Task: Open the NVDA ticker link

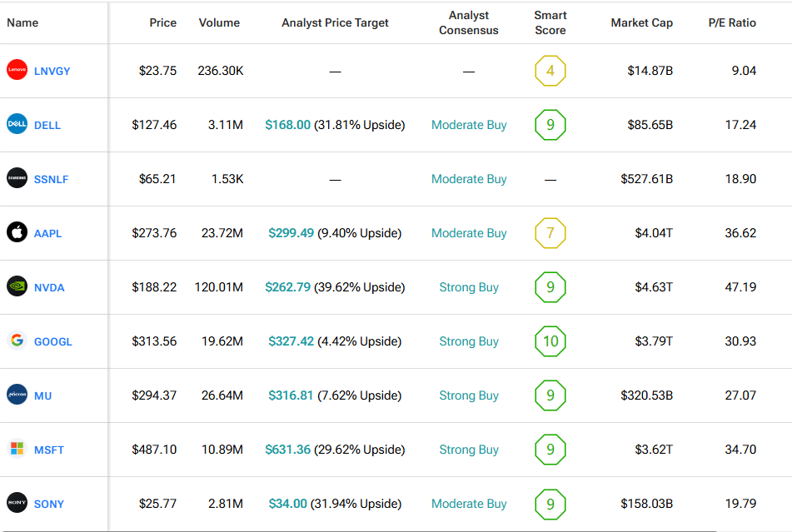Action: tap(49, 287)
